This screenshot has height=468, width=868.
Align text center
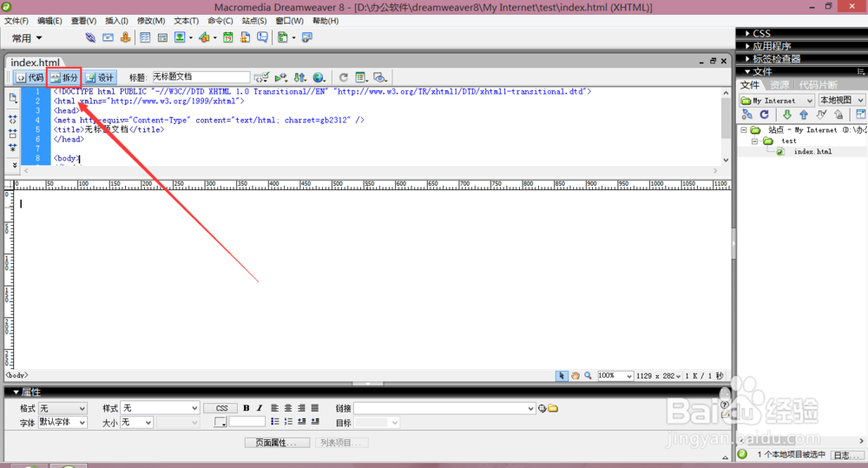pos(288,408)
